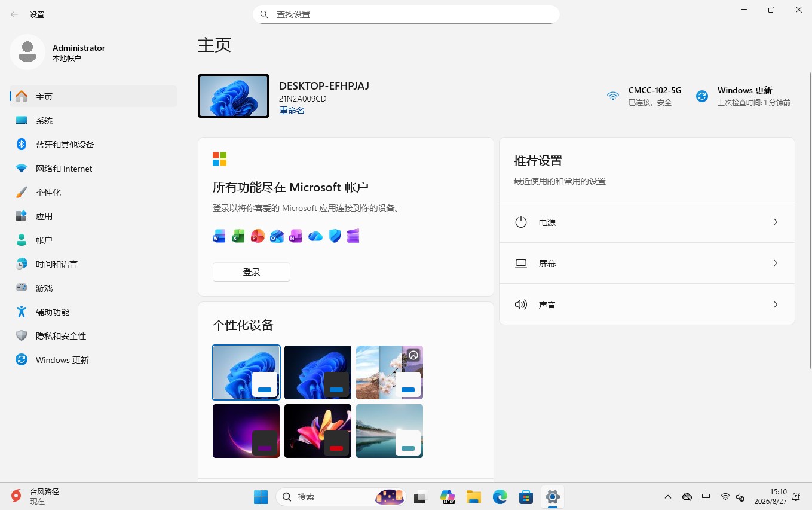Select the purple glow dark theme
Viewport: 812px width, 510px height.
click(246, 431)
